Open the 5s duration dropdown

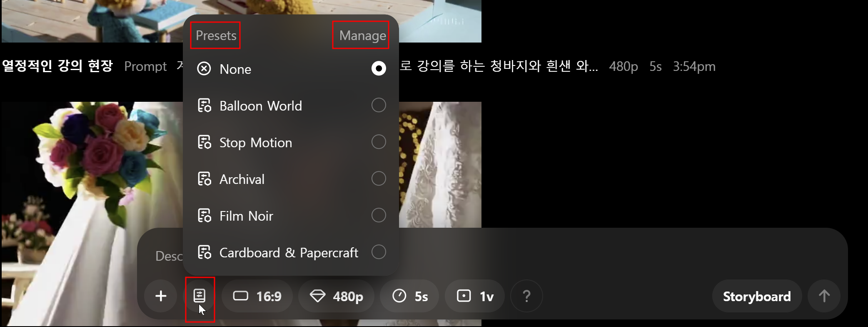pos(410,296)
